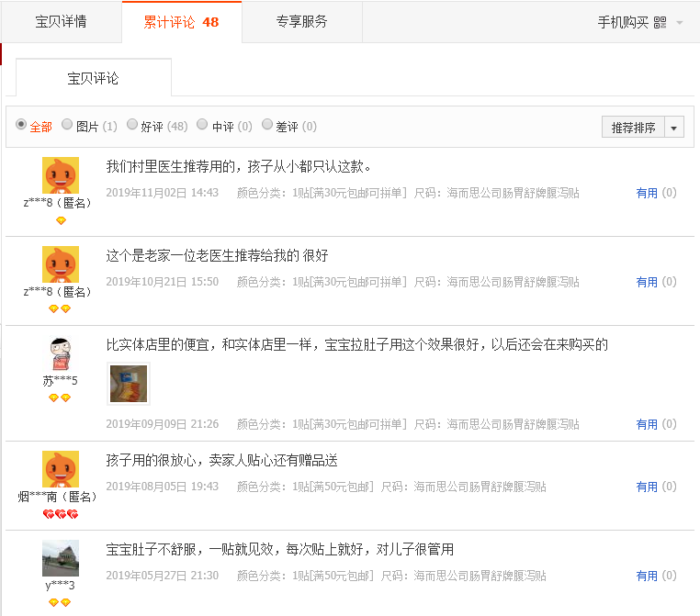
Task: Click the avatar of reviewer 烟***南
Action: click(61, 469)
